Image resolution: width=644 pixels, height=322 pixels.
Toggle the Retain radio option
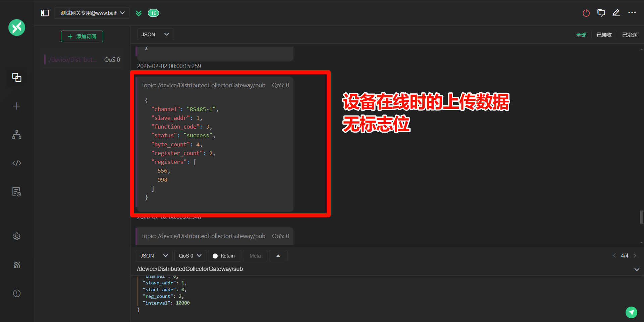(x=224, y=256)
